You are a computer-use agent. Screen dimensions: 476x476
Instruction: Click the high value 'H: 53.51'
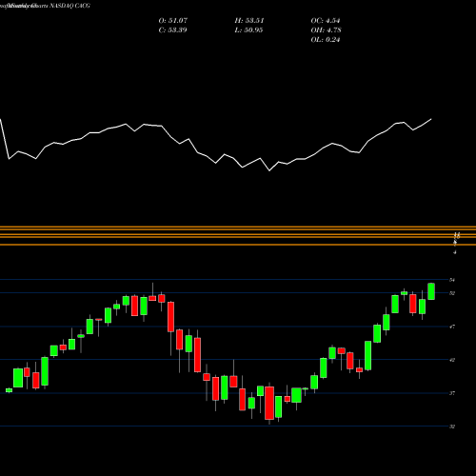tap(249, 21)
